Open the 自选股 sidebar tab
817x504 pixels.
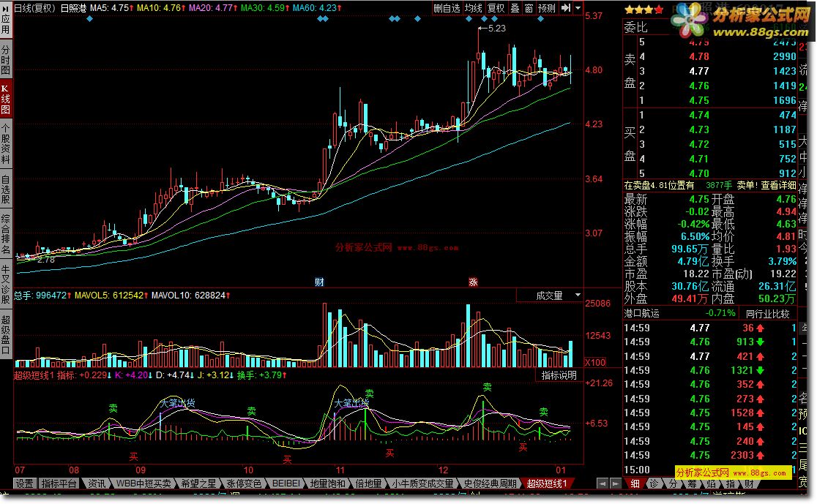click(x=6, y=190)
